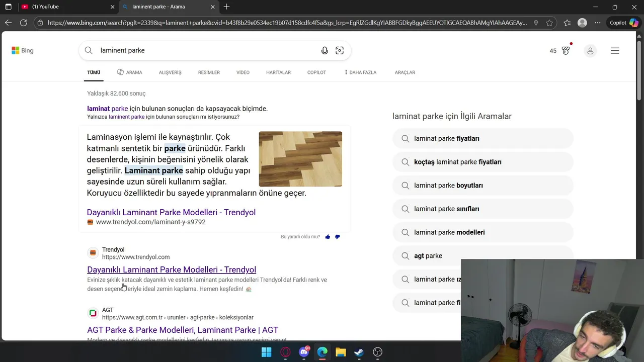Switch to the YouTube tab
Image resolution: width=644 pixels, height=362 pixels.
(x=68, y=7)
